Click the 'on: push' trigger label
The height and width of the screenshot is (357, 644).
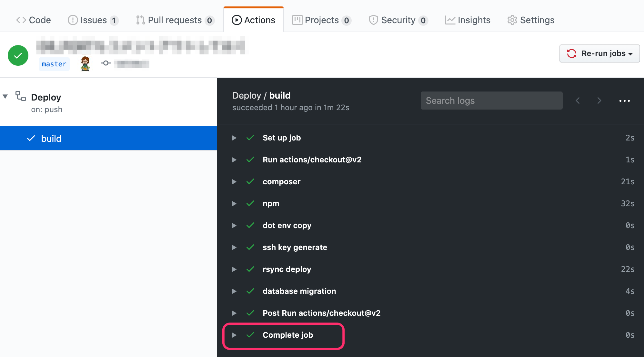pos(47,110)
